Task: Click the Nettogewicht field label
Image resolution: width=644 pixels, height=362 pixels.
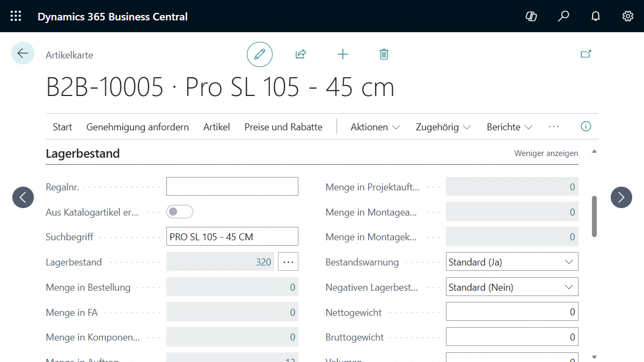Action: click(x=354, y=312)
